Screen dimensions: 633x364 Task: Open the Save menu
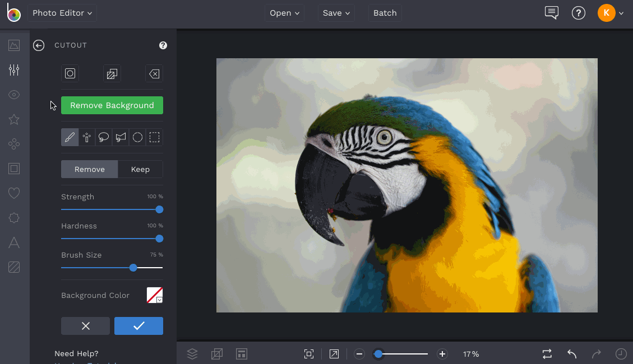(336, 13)
